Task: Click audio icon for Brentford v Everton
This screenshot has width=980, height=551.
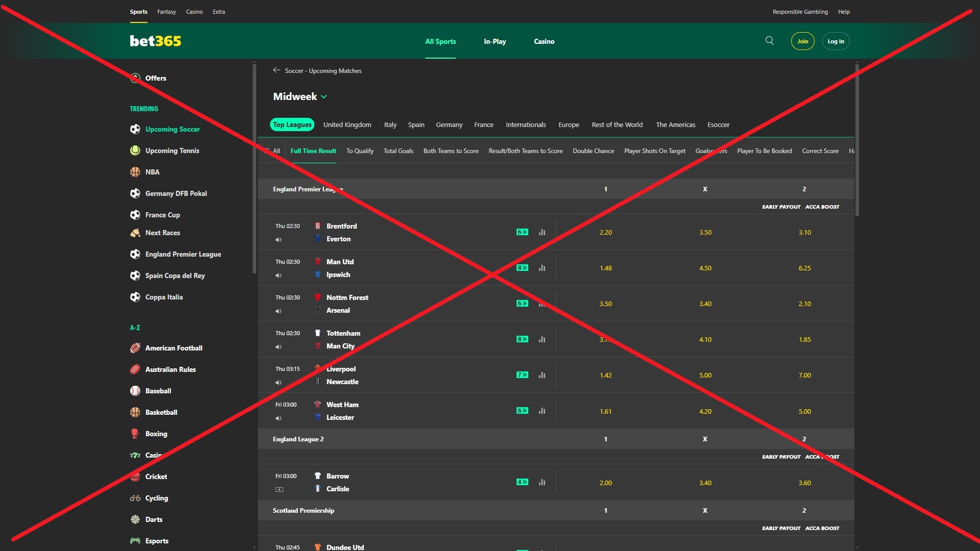Action: (x=279, y=240)
